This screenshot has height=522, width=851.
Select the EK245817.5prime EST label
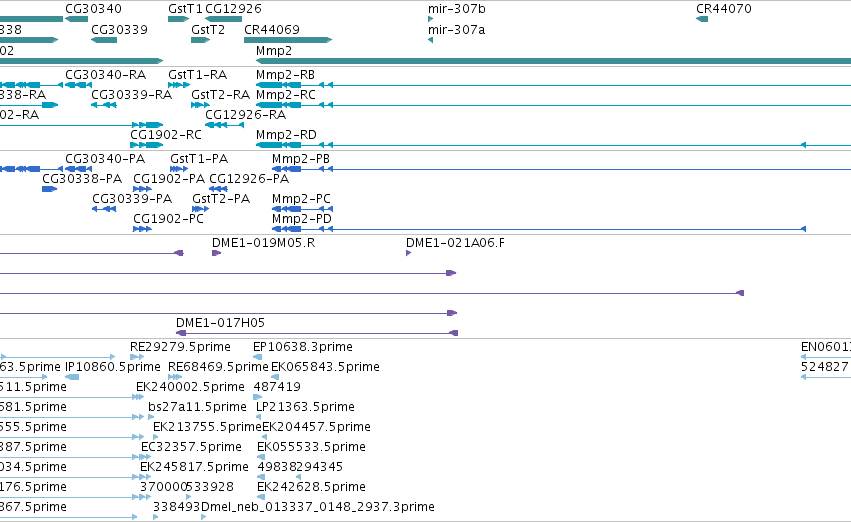(x=194, y=467)
